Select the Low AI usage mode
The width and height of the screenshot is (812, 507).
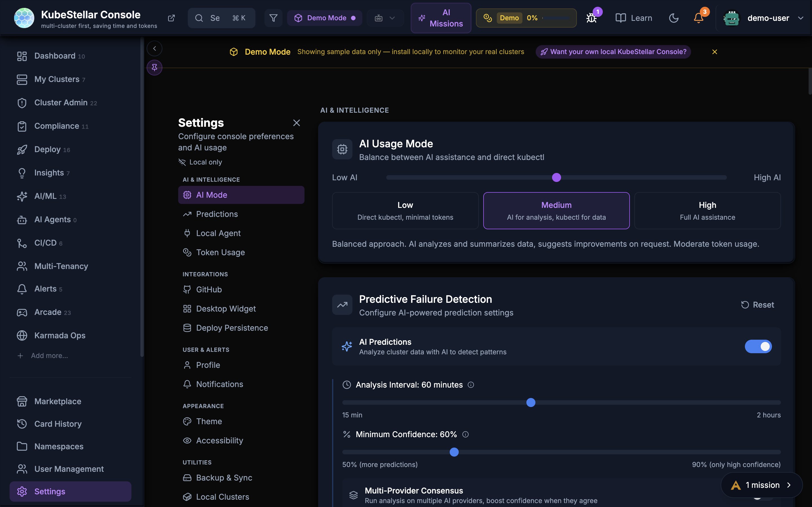[405, 211]
